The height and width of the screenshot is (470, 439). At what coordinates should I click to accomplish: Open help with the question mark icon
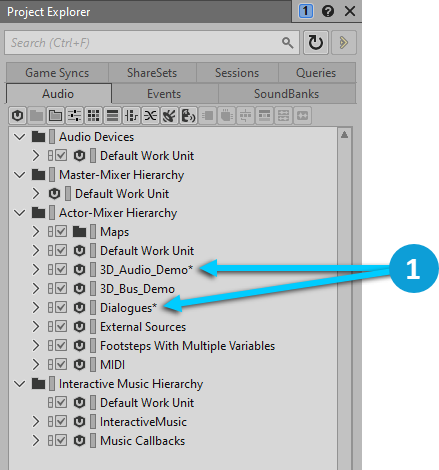tap(328, 12)
